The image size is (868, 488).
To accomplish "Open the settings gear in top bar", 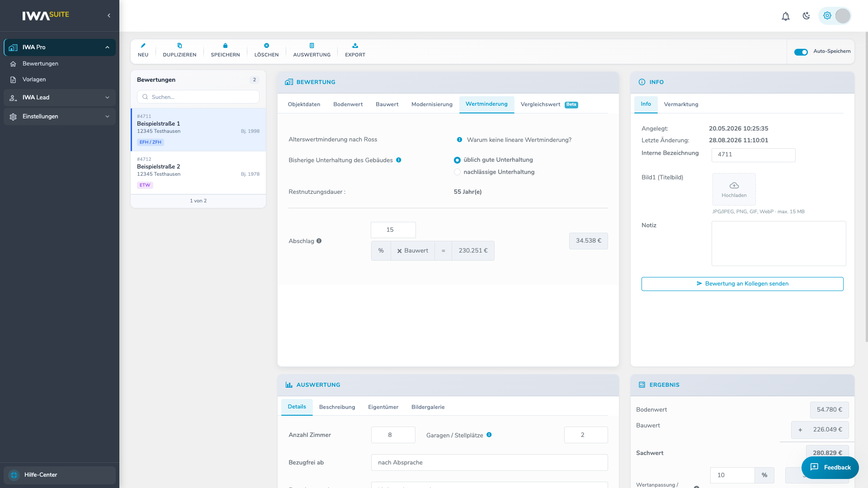I will [827, 15].
